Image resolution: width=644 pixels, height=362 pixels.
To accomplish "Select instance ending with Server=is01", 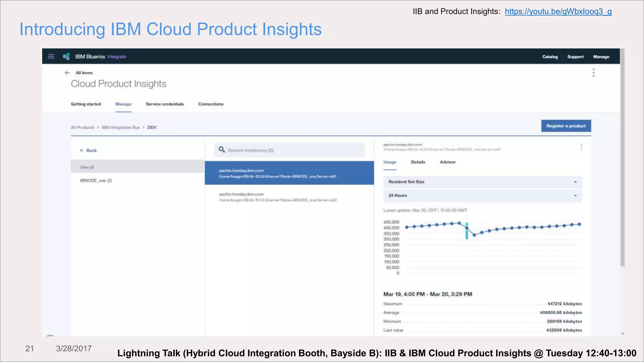I will [289, 173].
